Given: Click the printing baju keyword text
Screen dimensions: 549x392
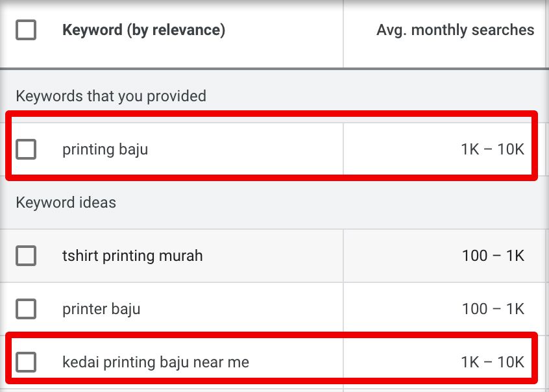Looking at the screenshot, I should tap(105, 149).
